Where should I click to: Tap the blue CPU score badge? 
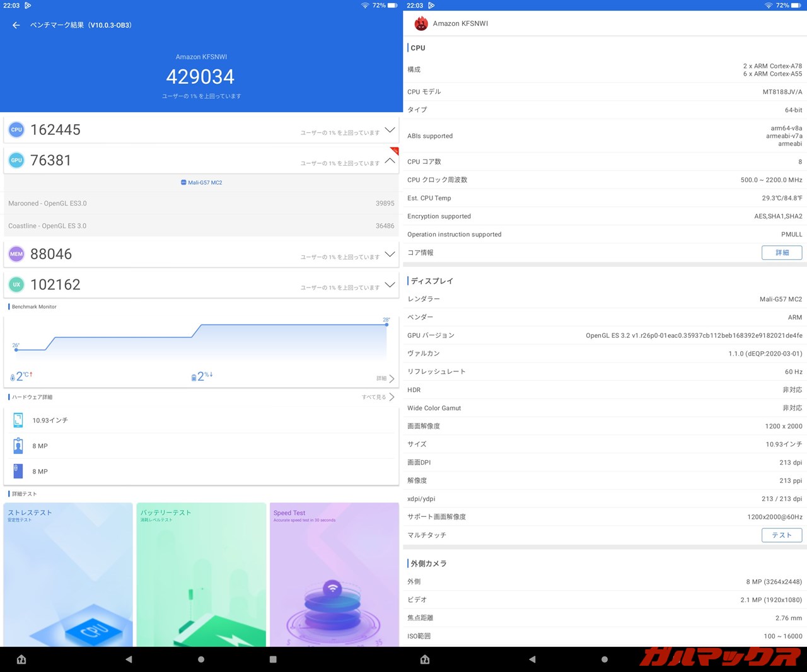(16, 130)
